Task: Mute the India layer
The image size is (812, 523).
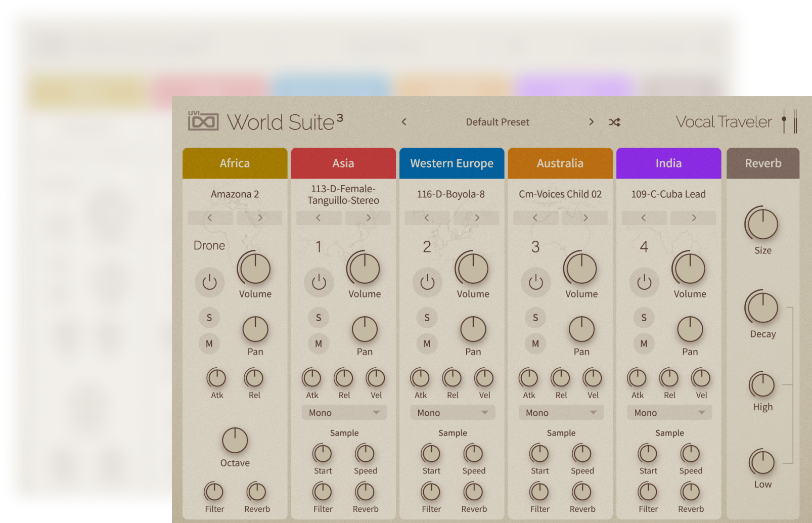Action: [644, 344]
